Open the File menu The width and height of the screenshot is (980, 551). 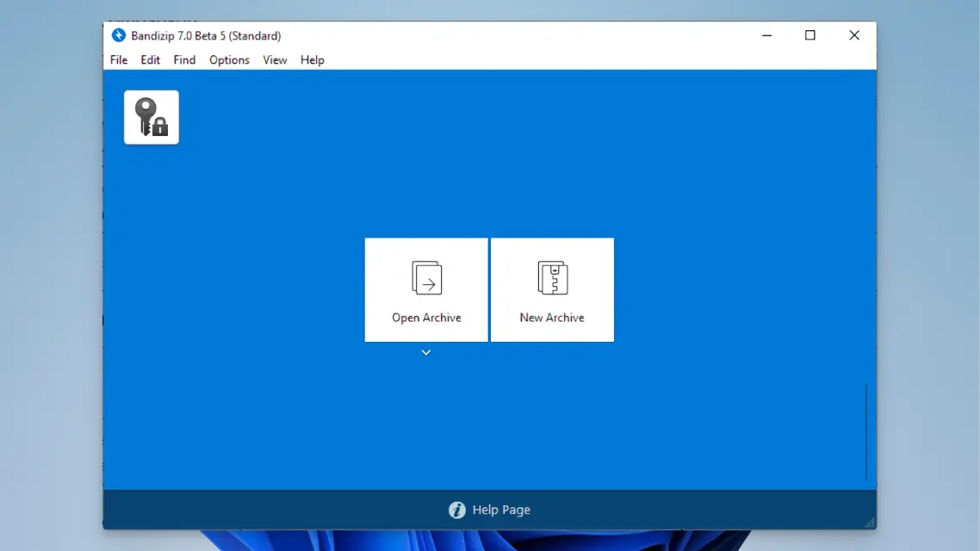coord(119,59)
